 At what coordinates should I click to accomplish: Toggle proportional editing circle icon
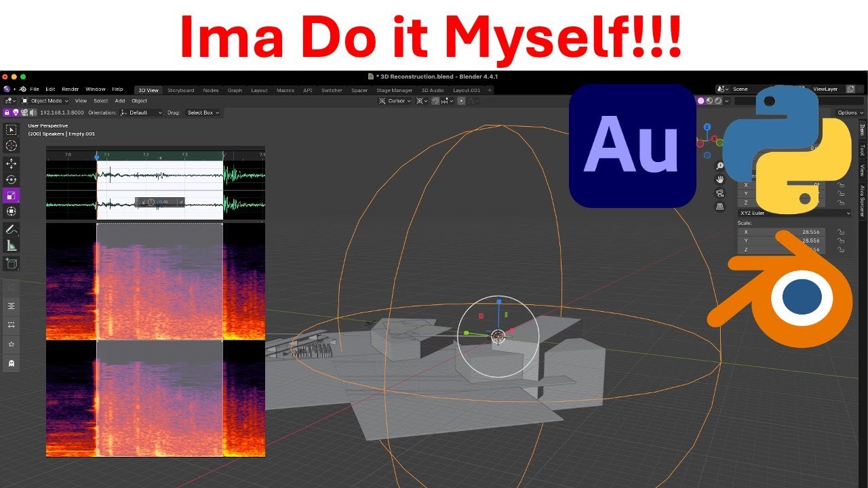click(x=461, y=101)
